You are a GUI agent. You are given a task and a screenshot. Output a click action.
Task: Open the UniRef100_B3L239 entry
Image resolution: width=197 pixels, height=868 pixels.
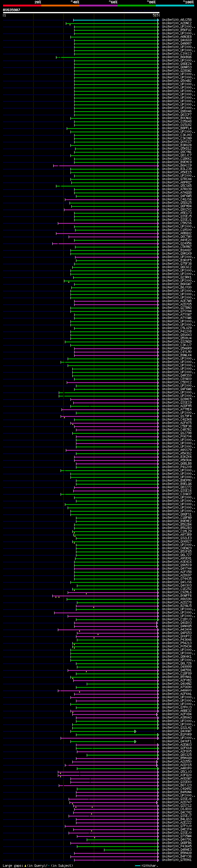[176, 169]
